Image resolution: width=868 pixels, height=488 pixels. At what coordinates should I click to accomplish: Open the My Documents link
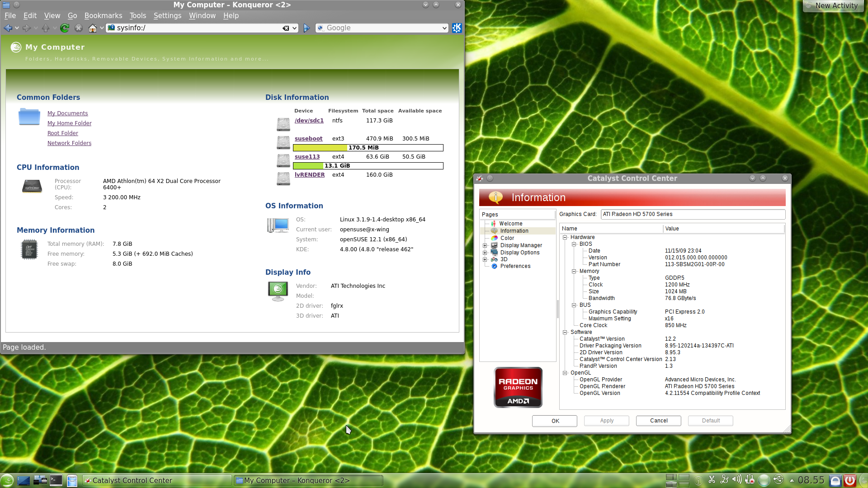tap(68, 113)
